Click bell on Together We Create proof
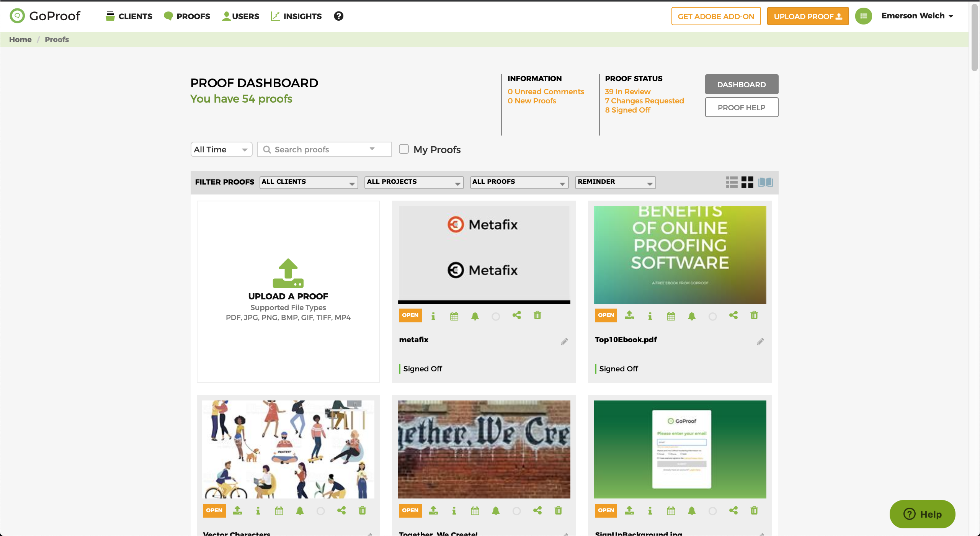980x536 pixels. click(x=496, y=511)
